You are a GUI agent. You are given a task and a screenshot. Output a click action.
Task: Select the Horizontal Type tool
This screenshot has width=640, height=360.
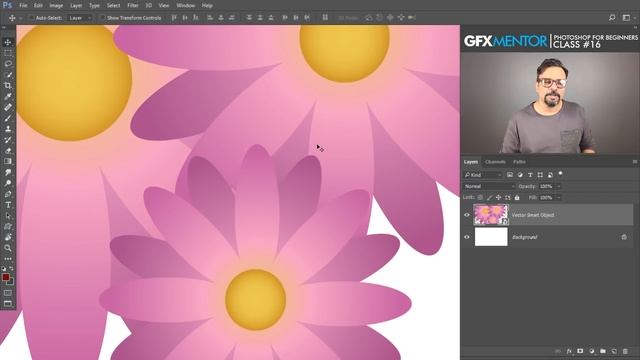[x=8, y=205]
